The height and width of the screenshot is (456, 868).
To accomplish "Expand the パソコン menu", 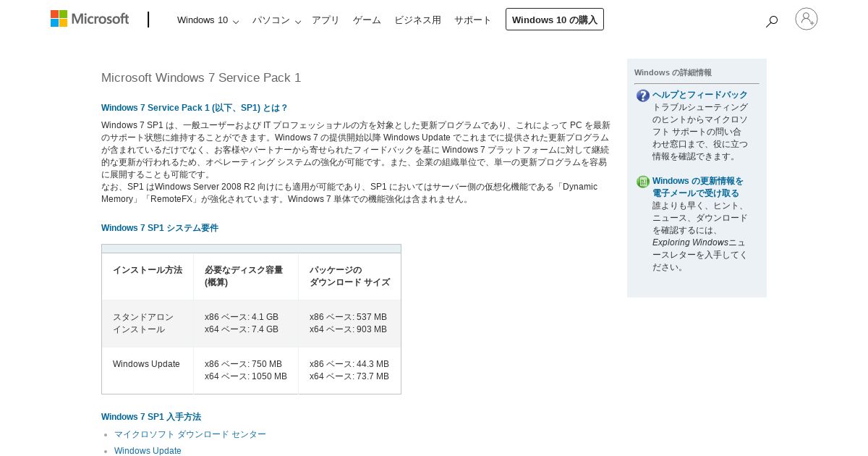I will (x=276, y=20).
